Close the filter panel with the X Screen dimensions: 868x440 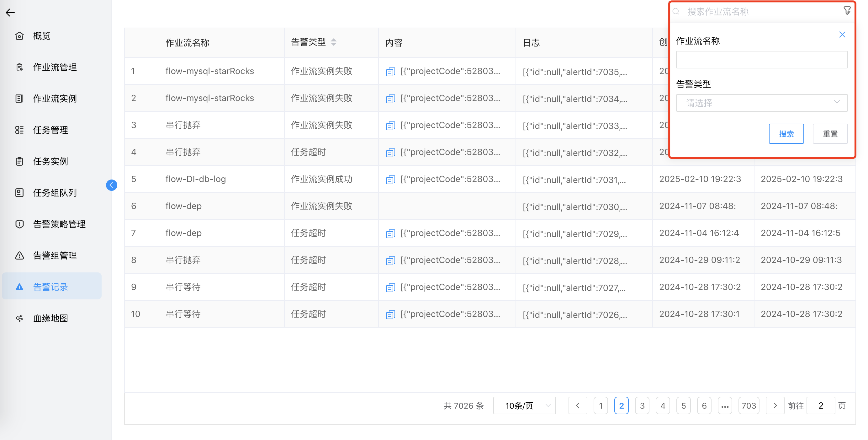pyautogui.click(x=842, y=34)
